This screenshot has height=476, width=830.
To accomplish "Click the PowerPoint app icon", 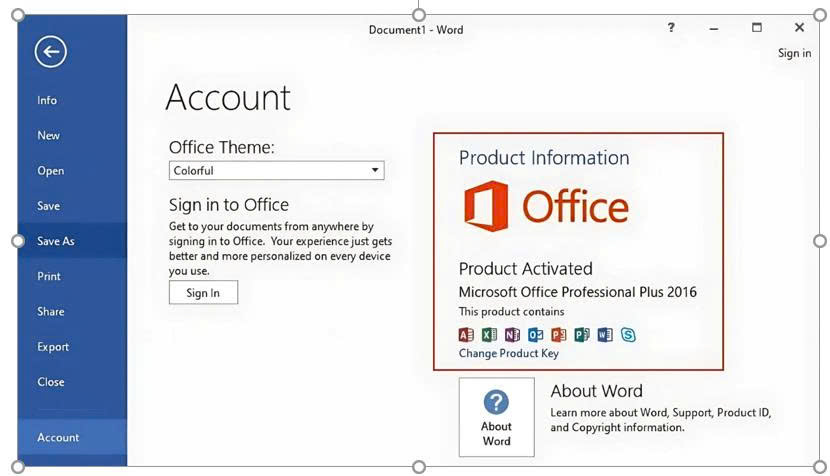I will 558,335.
